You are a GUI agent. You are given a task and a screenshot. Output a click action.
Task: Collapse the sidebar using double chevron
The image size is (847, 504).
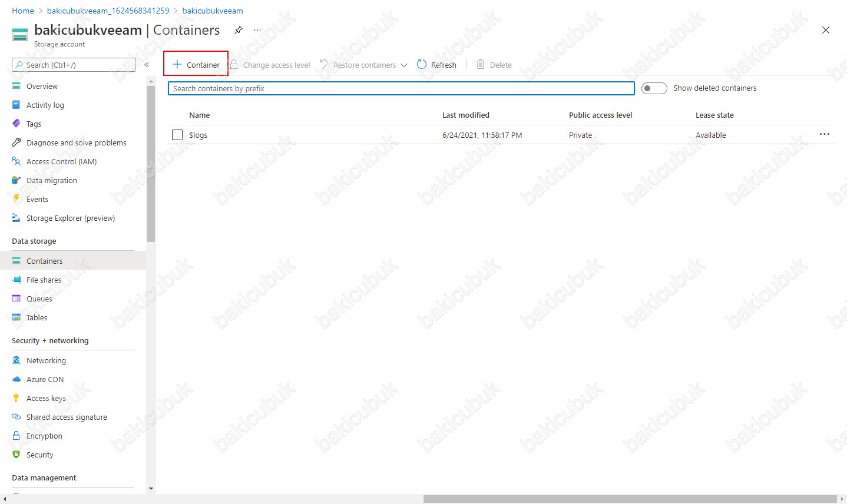147,65
